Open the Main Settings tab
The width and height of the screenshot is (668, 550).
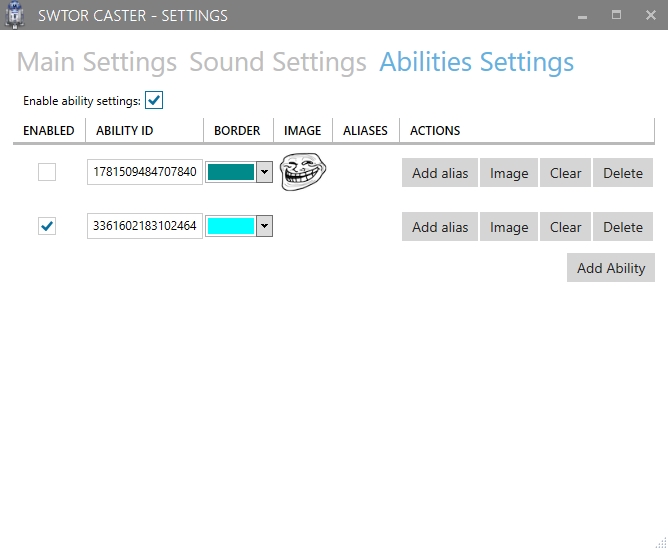(x=97, y=62)
